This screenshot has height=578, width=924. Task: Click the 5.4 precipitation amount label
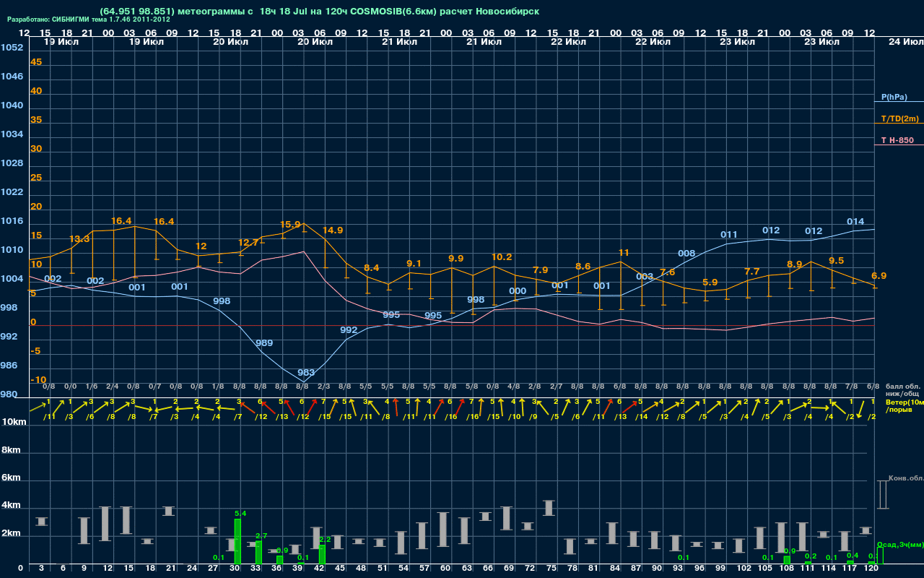pyautogui.click(x=241, y=514)
